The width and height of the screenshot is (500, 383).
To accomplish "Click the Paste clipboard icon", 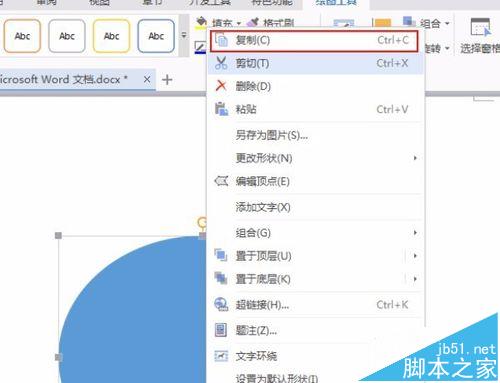I will [221, 109].
